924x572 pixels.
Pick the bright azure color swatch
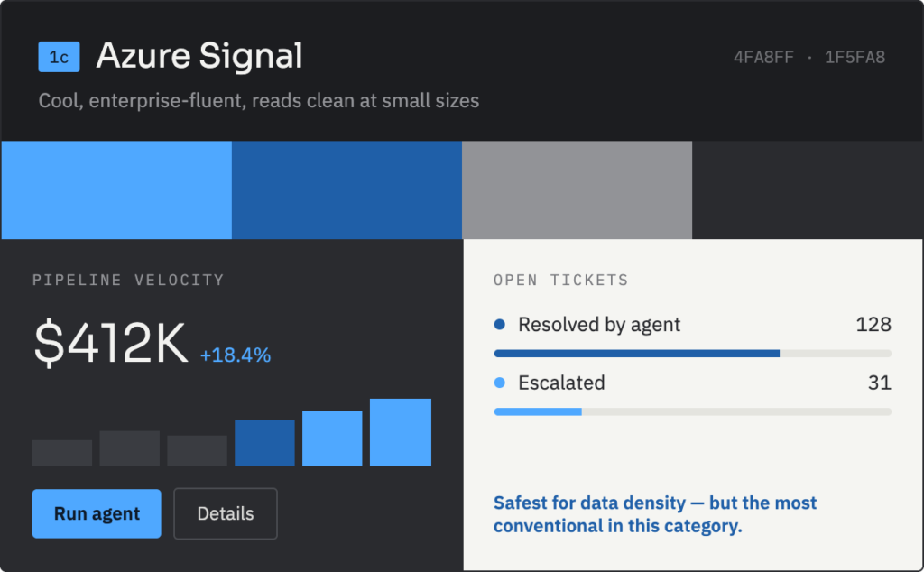point(116,189)
